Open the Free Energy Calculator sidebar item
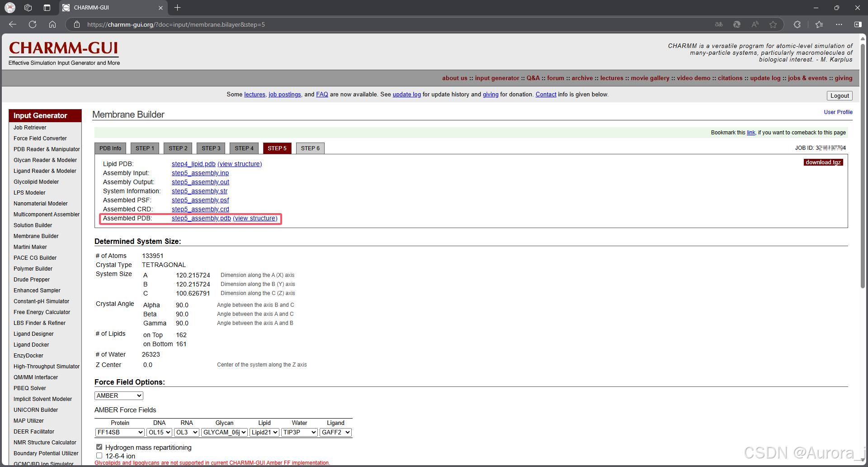The width and height of the screenshot is (868, 467). point(42,312)
